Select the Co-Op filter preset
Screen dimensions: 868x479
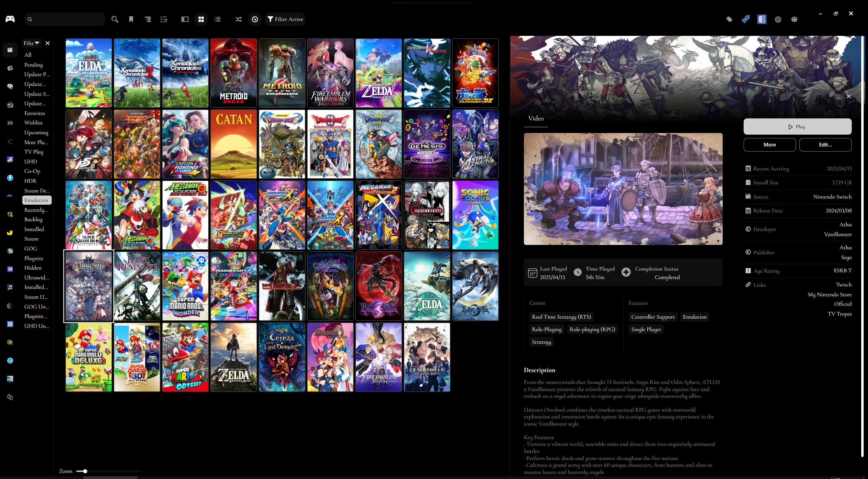click(32, 171)
